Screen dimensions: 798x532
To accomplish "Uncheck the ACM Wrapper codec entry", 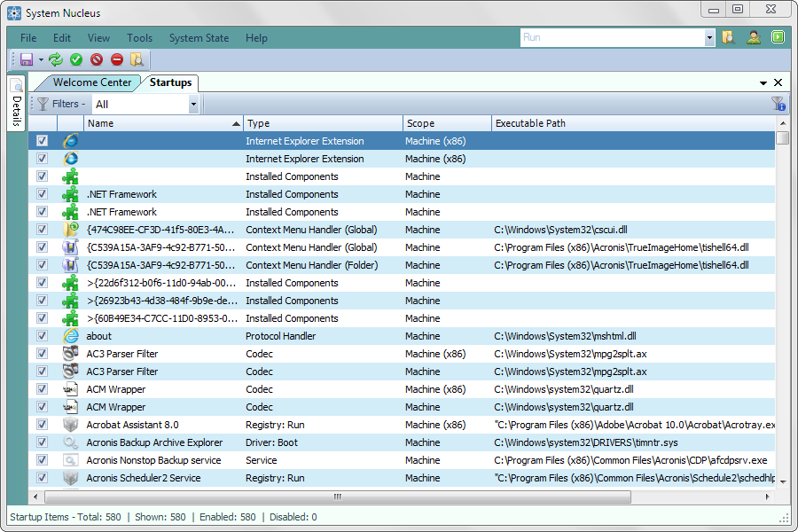I will 42,388.
